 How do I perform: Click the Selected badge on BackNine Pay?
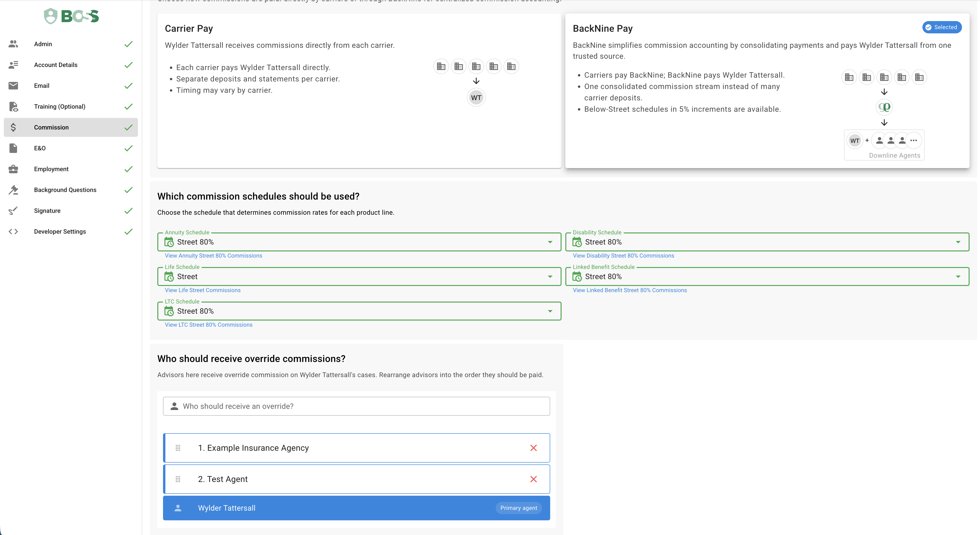click(942, 27)
